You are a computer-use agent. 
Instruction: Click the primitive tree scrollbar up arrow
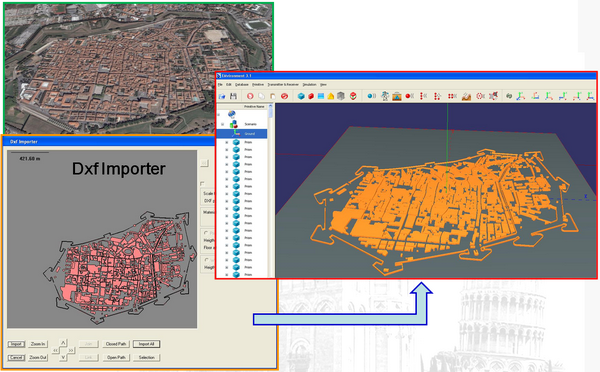(271, 106)
